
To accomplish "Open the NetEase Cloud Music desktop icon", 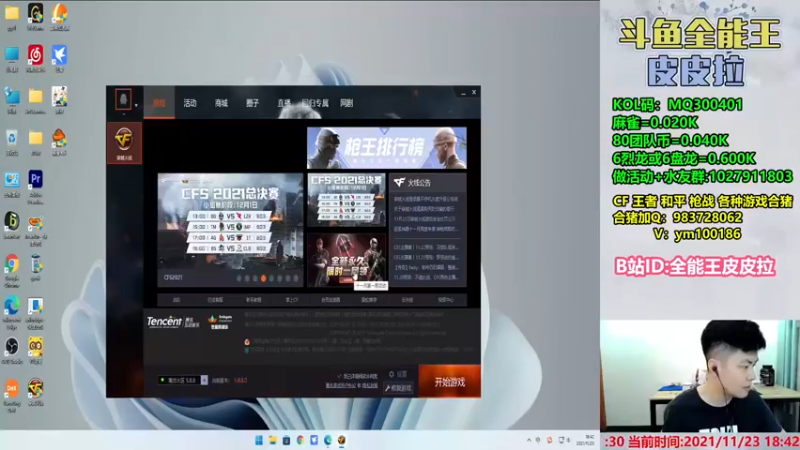I will point(35,57).
